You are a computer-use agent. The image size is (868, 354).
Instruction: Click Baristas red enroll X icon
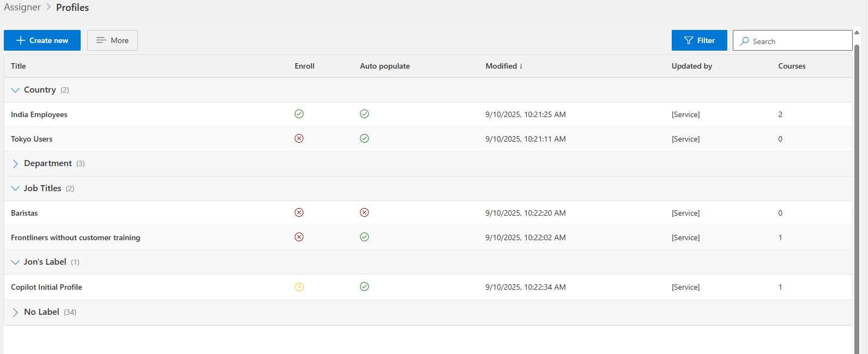pos(299,212)
